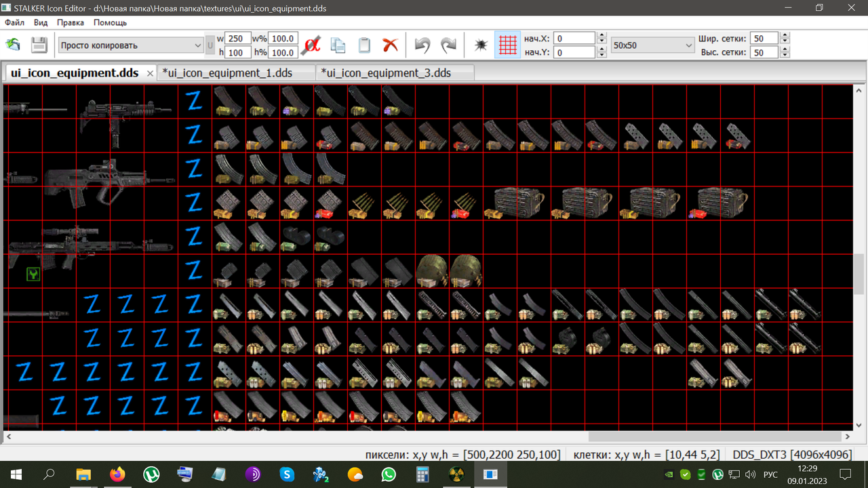This screenshot has width=868, height=488.
Task: Switch to the ui_icon_equipment_1.dds tab
Action: coord(236,73)
